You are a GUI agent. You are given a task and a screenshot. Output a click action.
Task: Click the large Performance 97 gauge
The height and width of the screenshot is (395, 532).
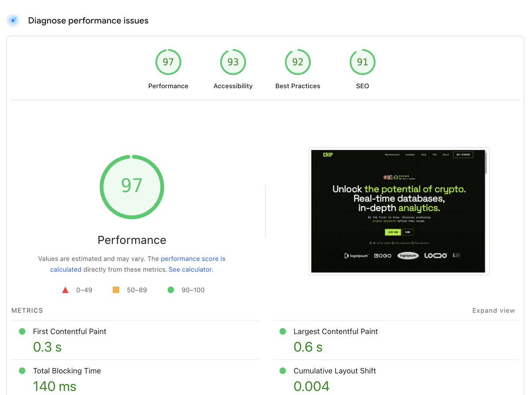click(132, 186)
